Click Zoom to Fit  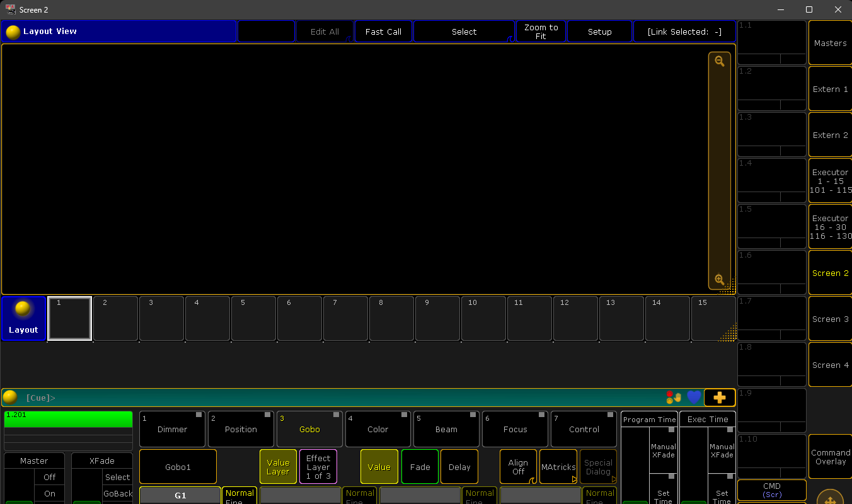541,31
